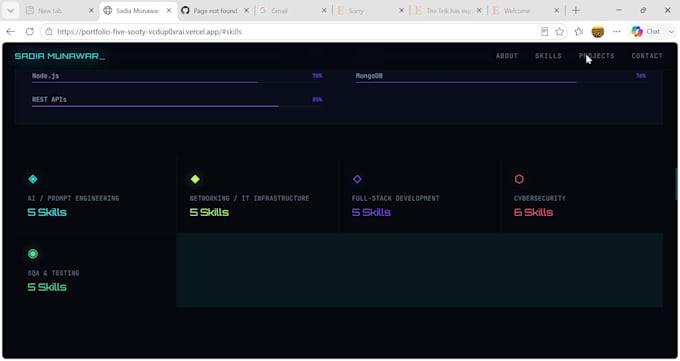680x361 pixels.
Task: Open the SKILLS navigation link
Action: [548, 56]
